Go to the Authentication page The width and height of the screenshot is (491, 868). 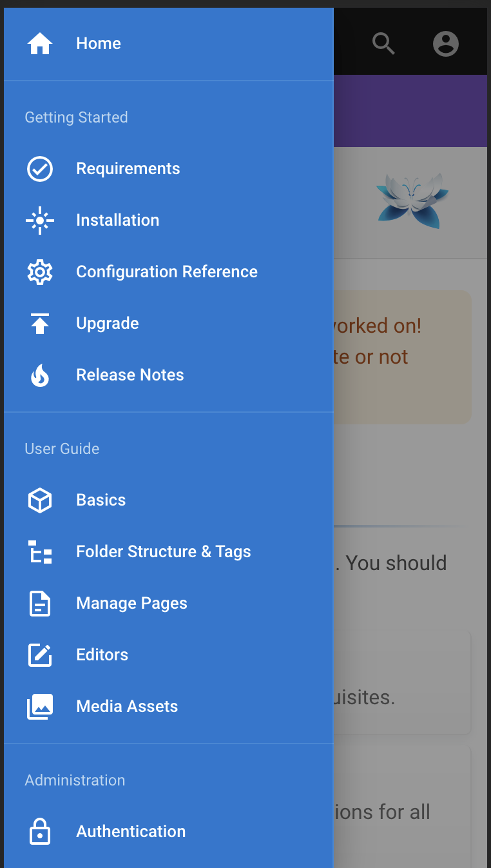[x=131, y=831]
